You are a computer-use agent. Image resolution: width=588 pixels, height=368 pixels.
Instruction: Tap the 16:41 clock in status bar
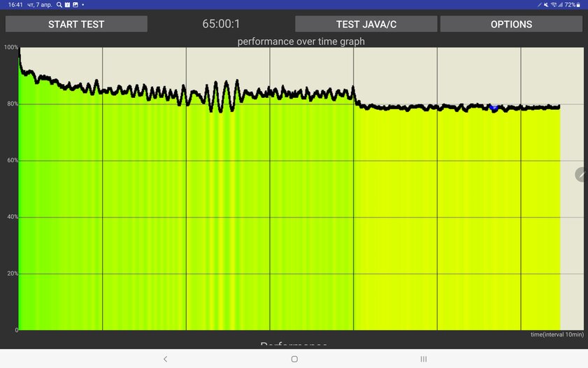[15, 5]
